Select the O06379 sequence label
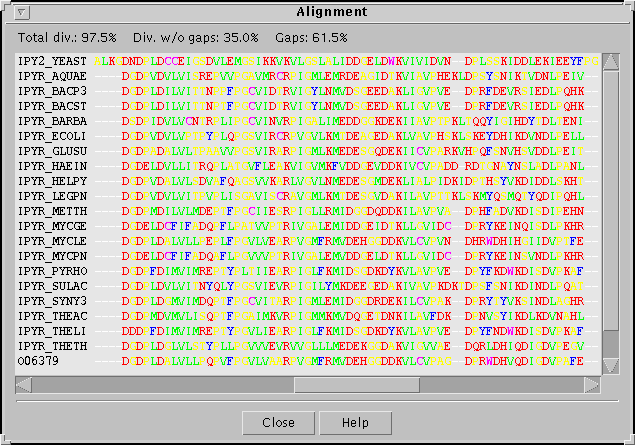The height and width of the screenshot is (445, 635). (x=39, y=360)
